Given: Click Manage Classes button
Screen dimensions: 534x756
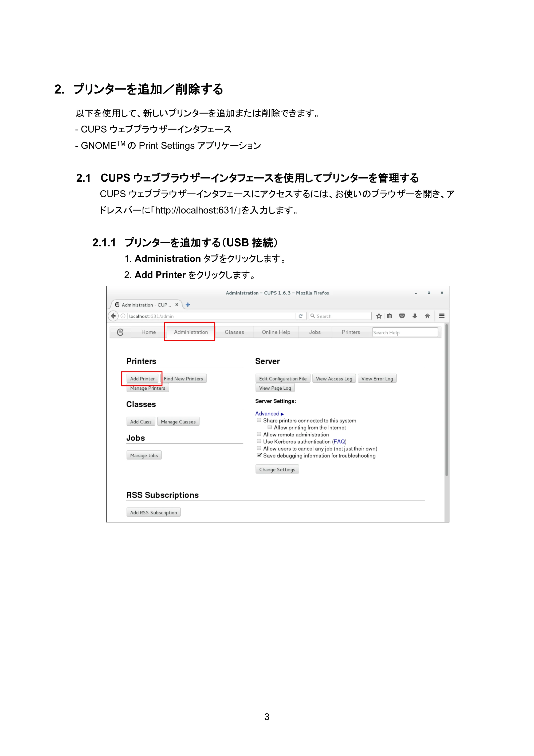Looking at the screenshot, I should [178, 422].
